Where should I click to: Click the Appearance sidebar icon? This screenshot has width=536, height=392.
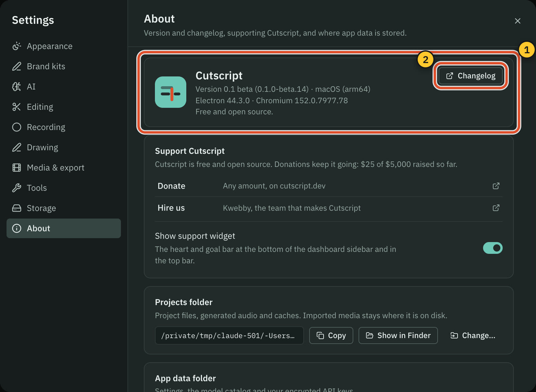click(x=16, y=46)
